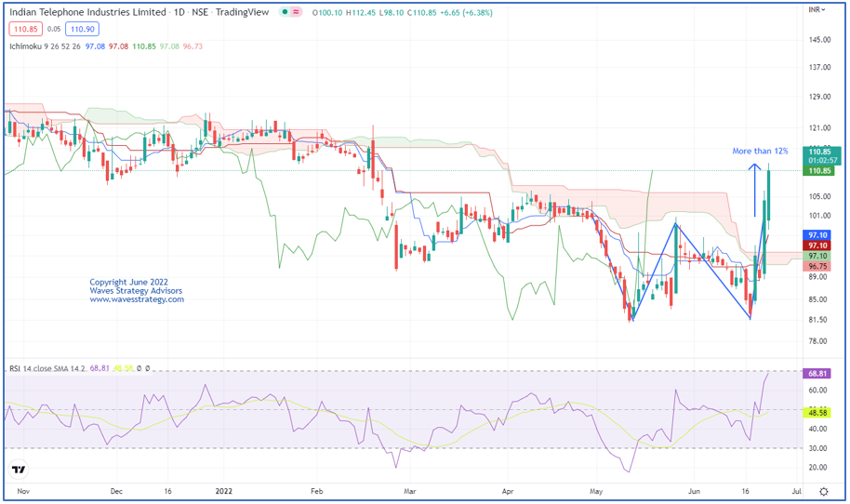Click the 121.00 price scale label
Image resolution: width=850 pixels, height=504 pixels.
tap(819, 128)
